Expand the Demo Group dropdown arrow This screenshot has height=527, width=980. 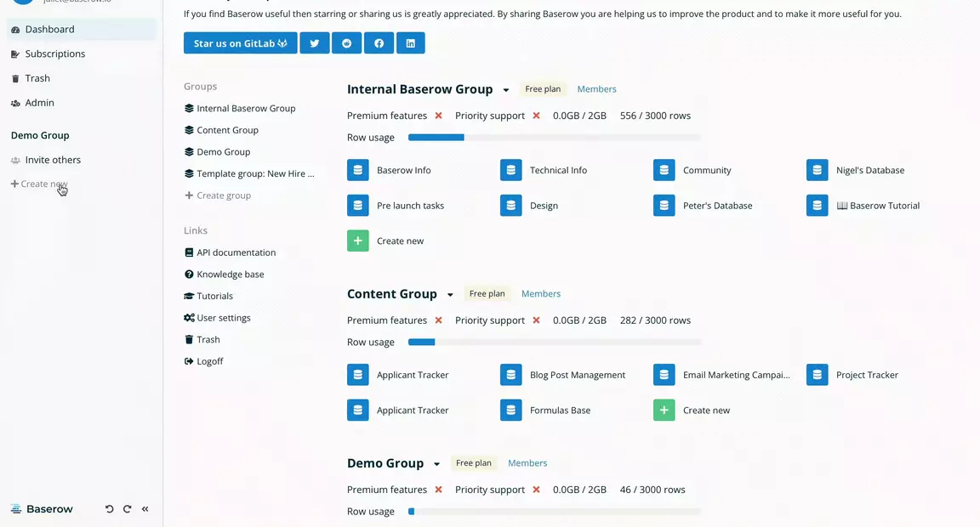[x=436, y=464]
